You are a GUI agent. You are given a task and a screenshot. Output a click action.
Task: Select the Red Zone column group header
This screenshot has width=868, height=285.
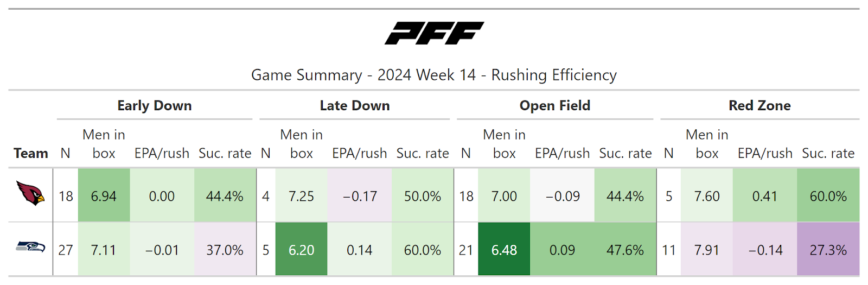pyautogui.click(x=759, y=106)
